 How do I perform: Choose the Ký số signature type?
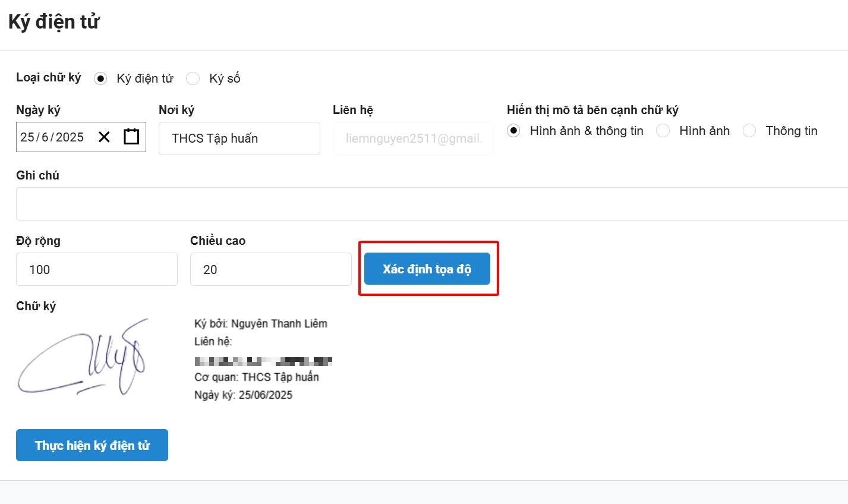point(193,78)
